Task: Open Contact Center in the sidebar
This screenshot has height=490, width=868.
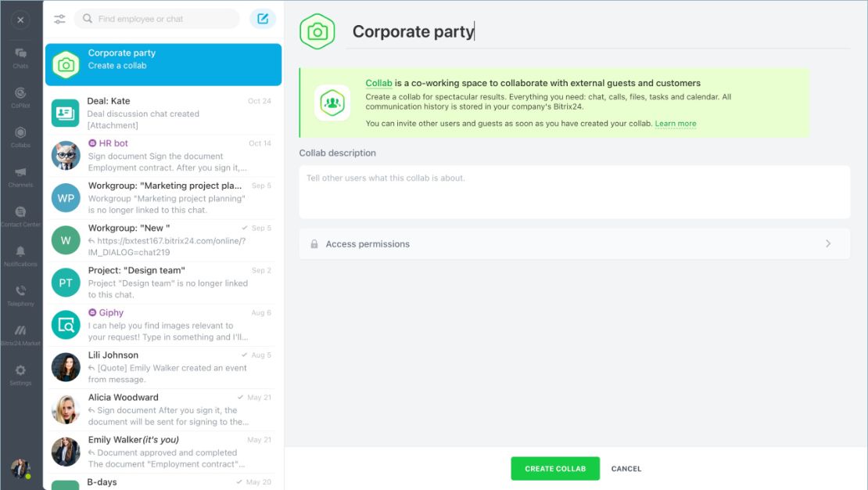Action: (x=20, y=216)
